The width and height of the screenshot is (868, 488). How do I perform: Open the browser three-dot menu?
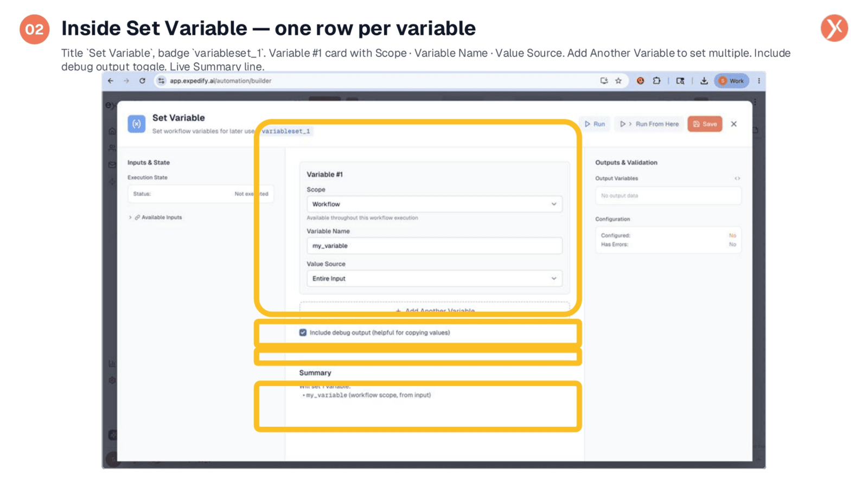coord(758,81)
